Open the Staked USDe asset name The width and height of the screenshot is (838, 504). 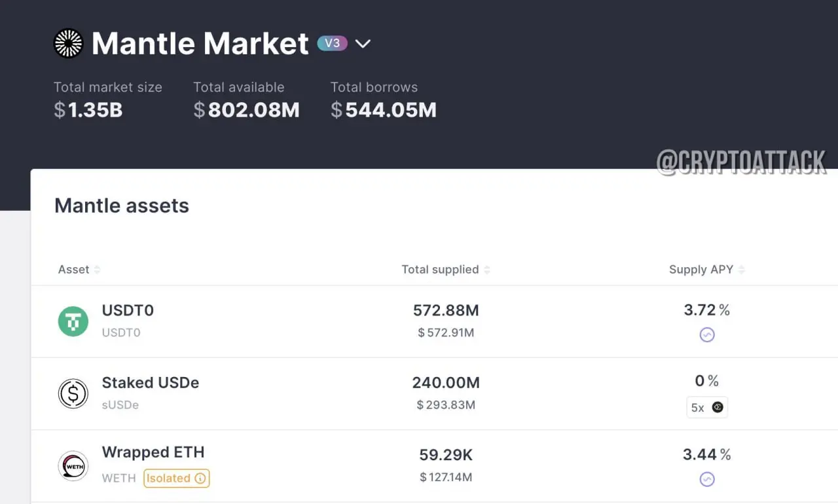[x=151, y=382]
